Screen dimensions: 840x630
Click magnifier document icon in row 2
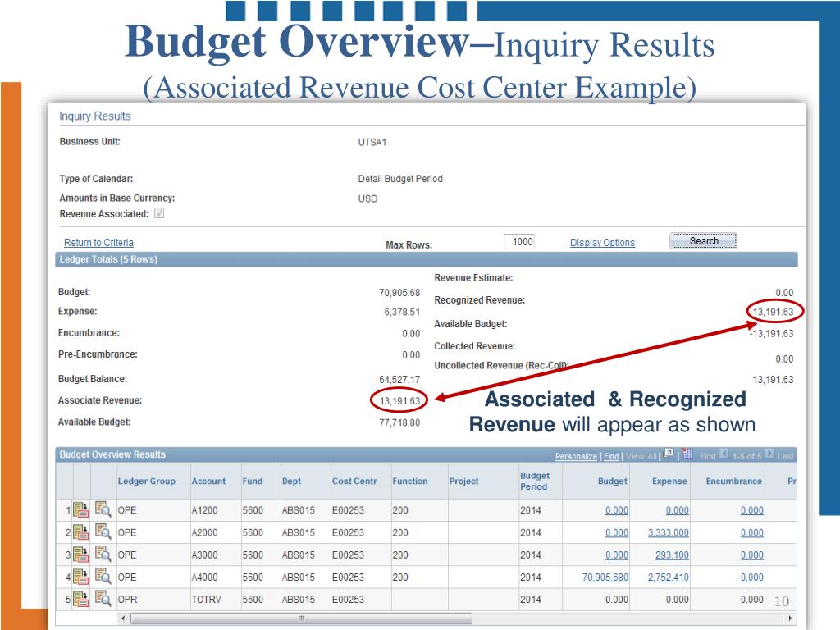(103, 531)
